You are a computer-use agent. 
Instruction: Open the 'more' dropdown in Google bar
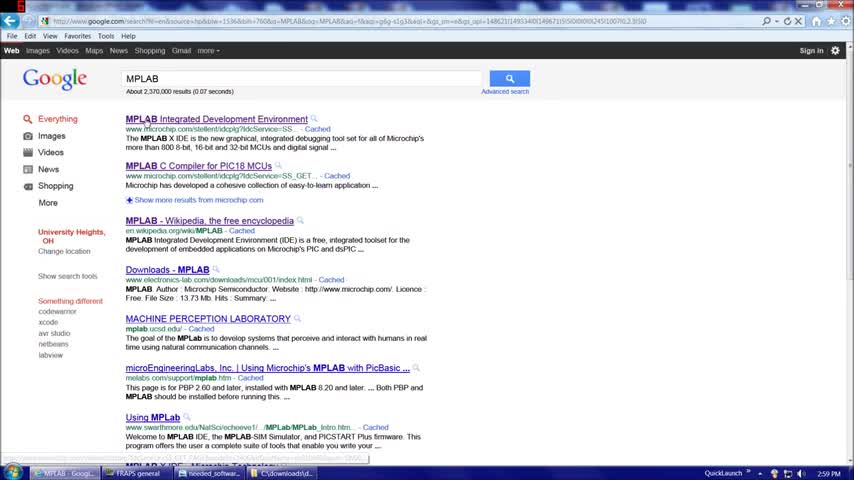pos(209,51)
